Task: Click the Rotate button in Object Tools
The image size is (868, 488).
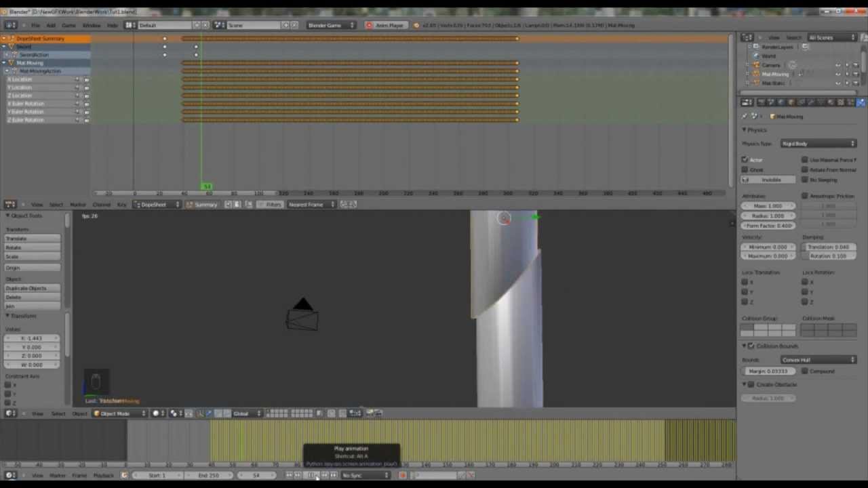Action: [x=33, y=247]
